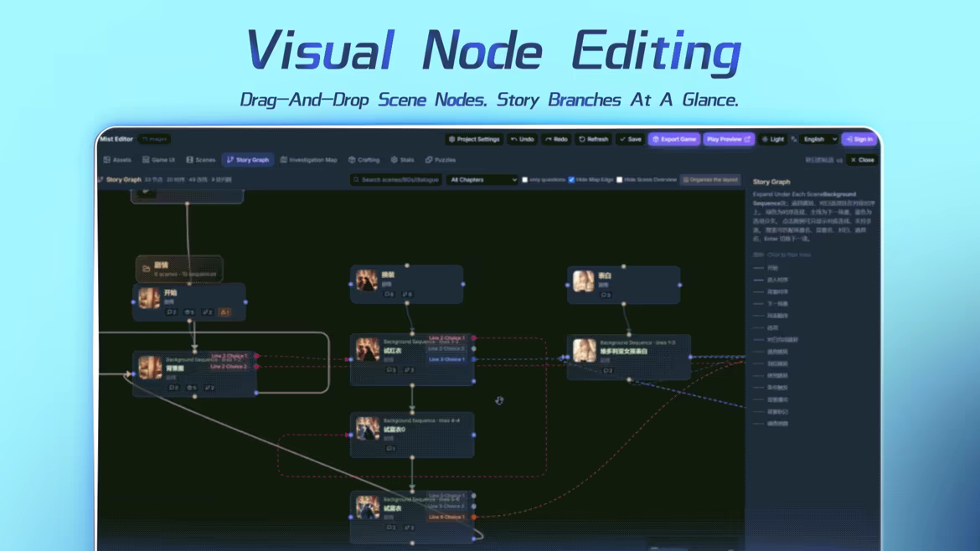980x551 pixels.
Task: Click the images count badge by Mist Editor
Action: pos(154,139)
